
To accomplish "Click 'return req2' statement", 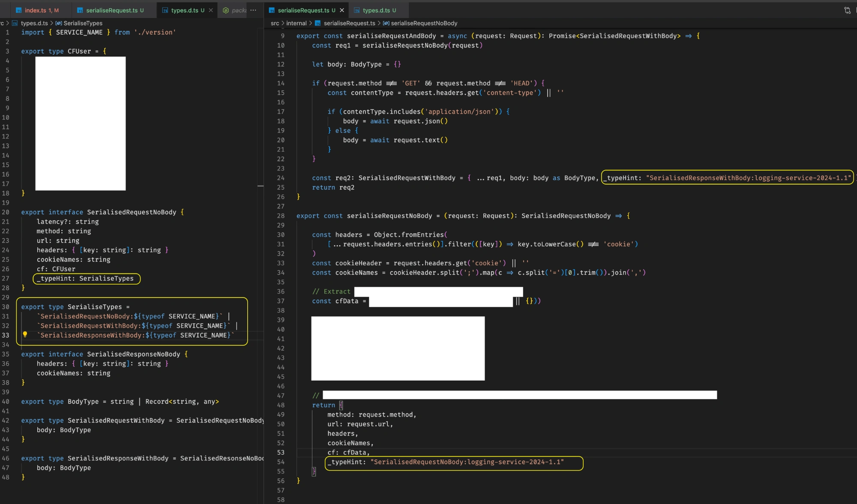I will 333,187.
